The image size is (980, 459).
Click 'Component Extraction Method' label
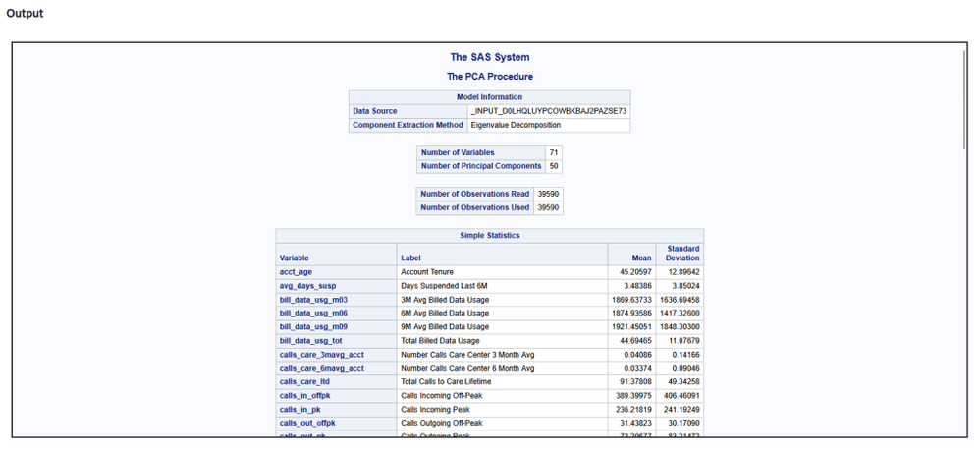coord(408,125)
